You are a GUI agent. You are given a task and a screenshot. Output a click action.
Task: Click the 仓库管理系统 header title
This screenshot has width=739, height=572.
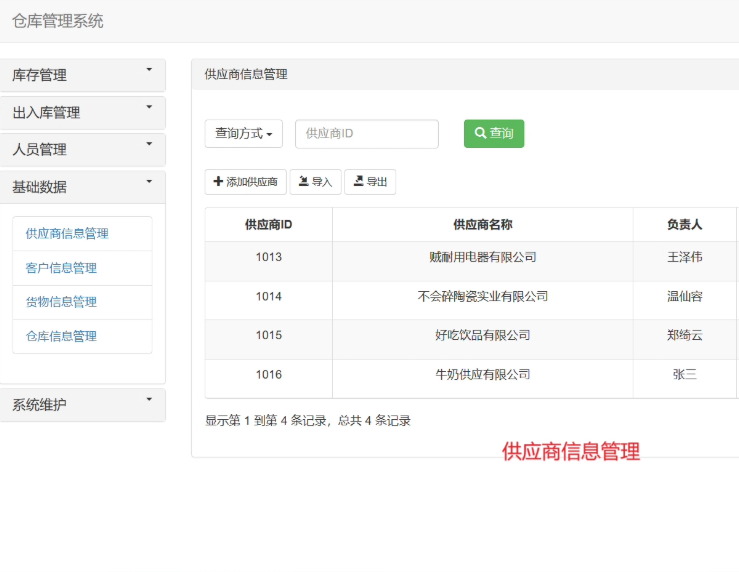tap(57, 21)
